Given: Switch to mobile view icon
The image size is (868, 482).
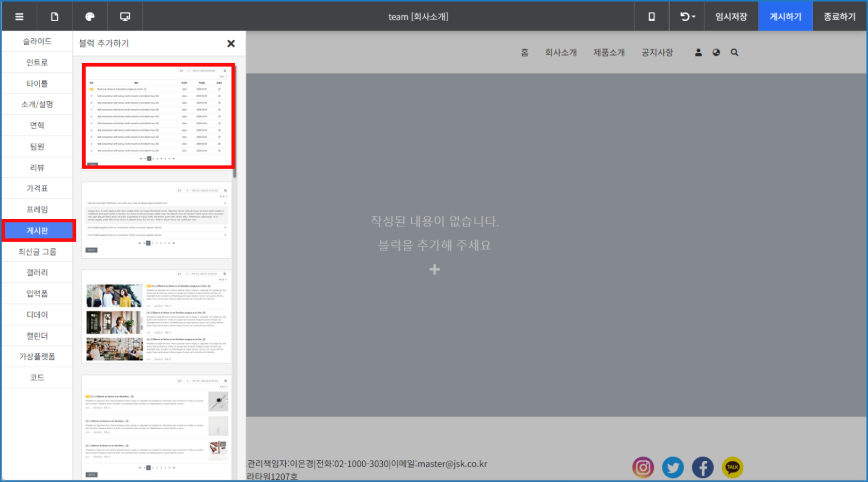Looking at the screenshot, I should click(x=652, y=17).
